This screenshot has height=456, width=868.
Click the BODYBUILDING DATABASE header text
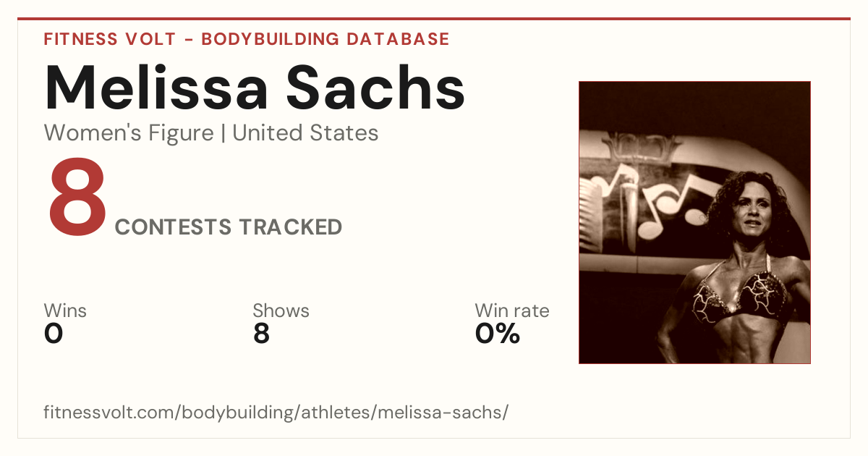(325, 39)
